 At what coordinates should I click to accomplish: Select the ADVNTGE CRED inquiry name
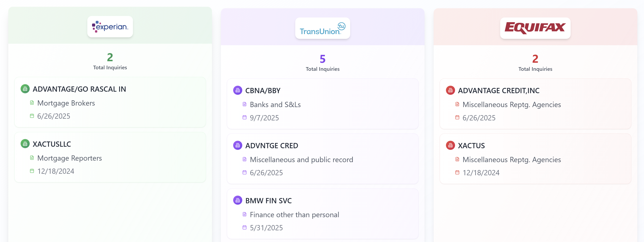pyautogui.click(x=272, y=146)
